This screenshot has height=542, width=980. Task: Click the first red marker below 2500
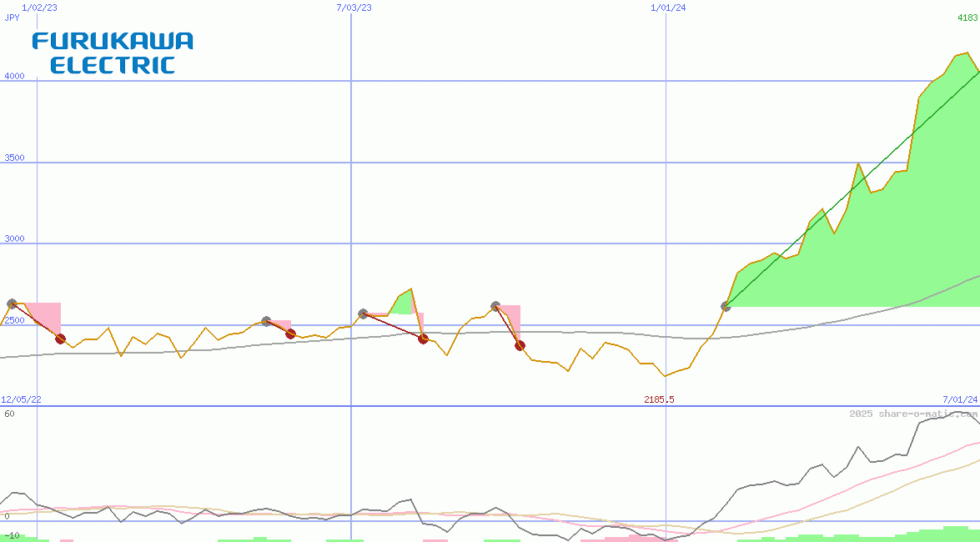click(60, 339)
